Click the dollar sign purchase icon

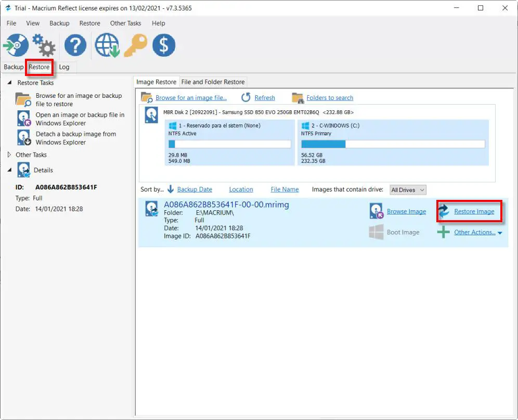click(x=164, y=45)
